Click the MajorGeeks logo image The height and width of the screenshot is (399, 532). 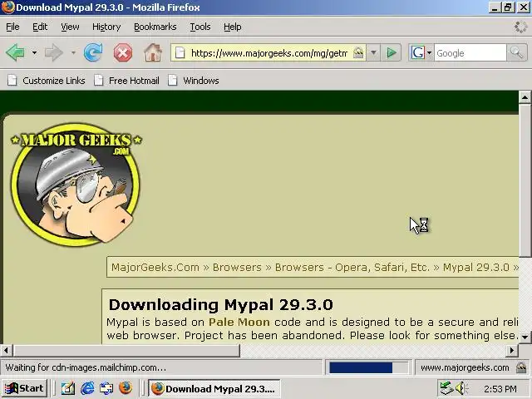[76, 184]
